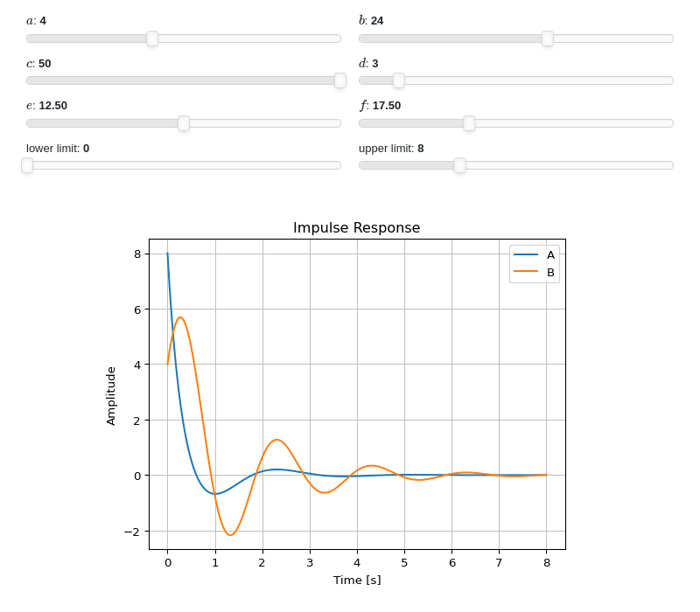The width and height of the screenshot is (700, 612).
Task: Click the slider handle for parameter d
Action: click(x=399, y=80)
